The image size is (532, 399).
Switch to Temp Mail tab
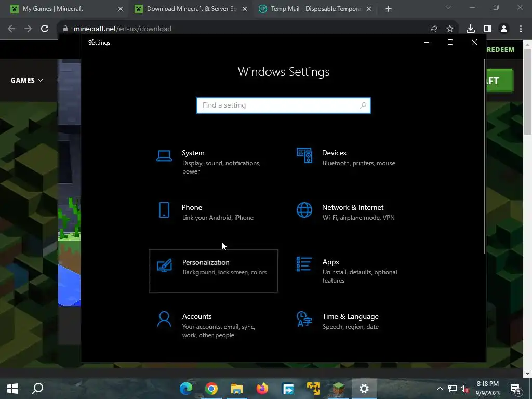point(316,9)
